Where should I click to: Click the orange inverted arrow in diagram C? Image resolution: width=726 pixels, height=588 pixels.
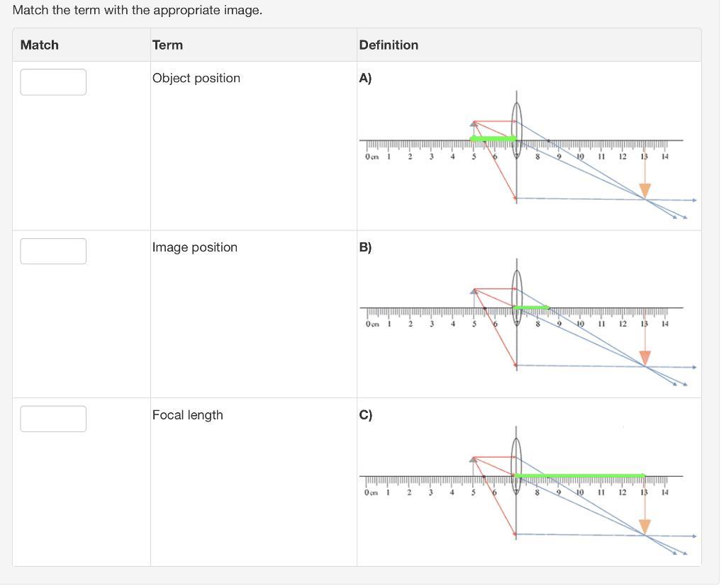644,525
